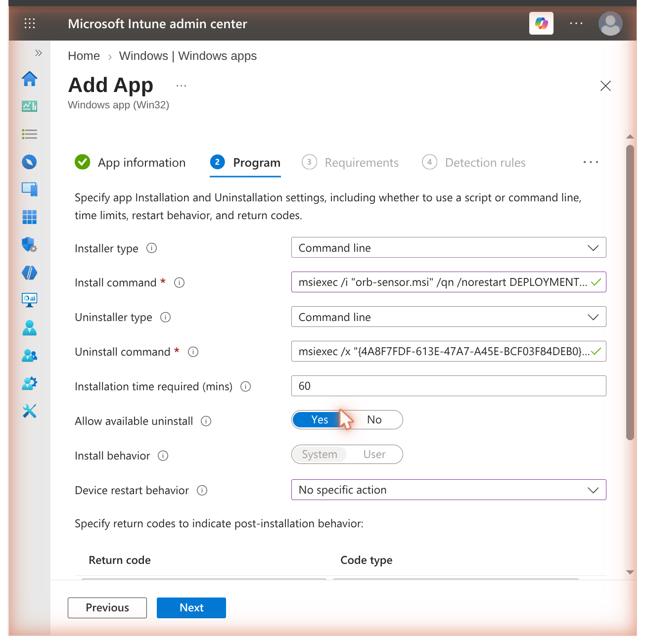Open Troubleshooting tools icon in sidebar
This screenshot has width=645, height=644.
point(30,411)
